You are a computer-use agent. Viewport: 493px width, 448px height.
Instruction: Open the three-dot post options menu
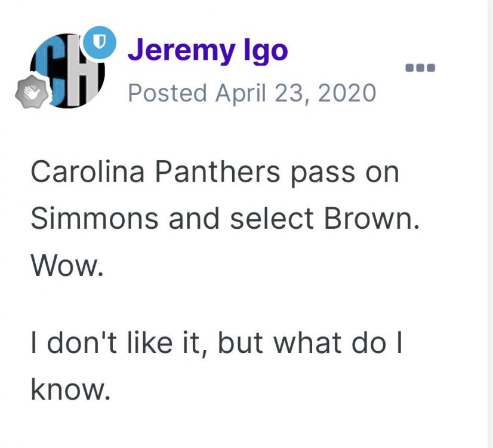tap(421, 67)
